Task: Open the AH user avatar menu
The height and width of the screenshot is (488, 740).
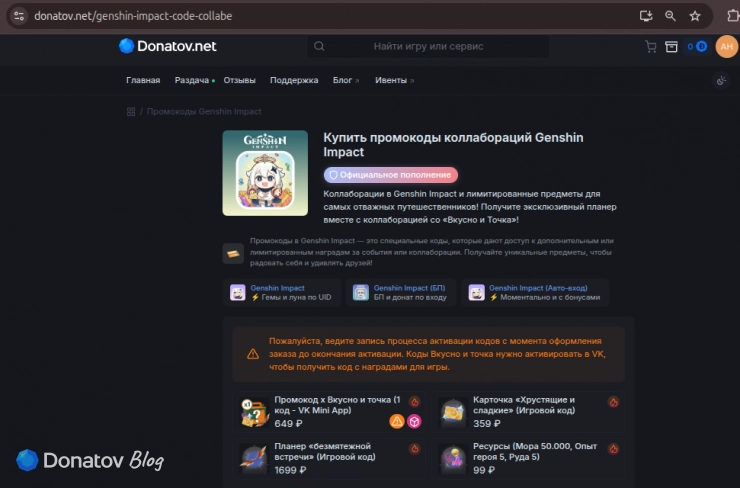Action: click(727, 46)
